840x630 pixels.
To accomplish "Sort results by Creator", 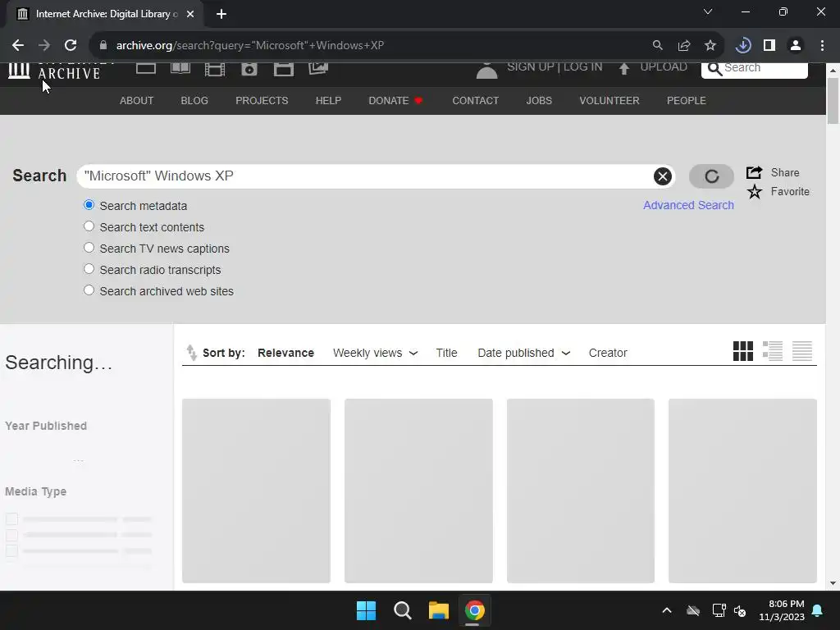I will point(608,353).
